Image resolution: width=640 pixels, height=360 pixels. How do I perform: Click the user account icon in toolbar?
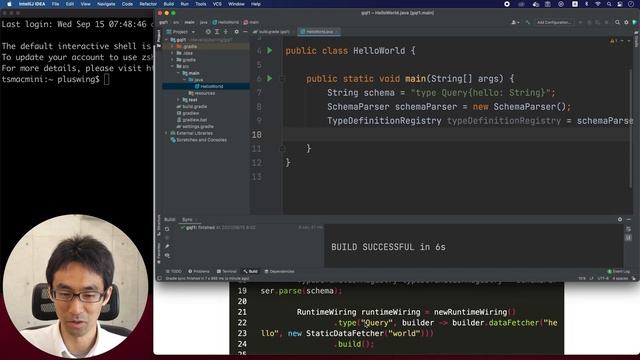(515, 22)
